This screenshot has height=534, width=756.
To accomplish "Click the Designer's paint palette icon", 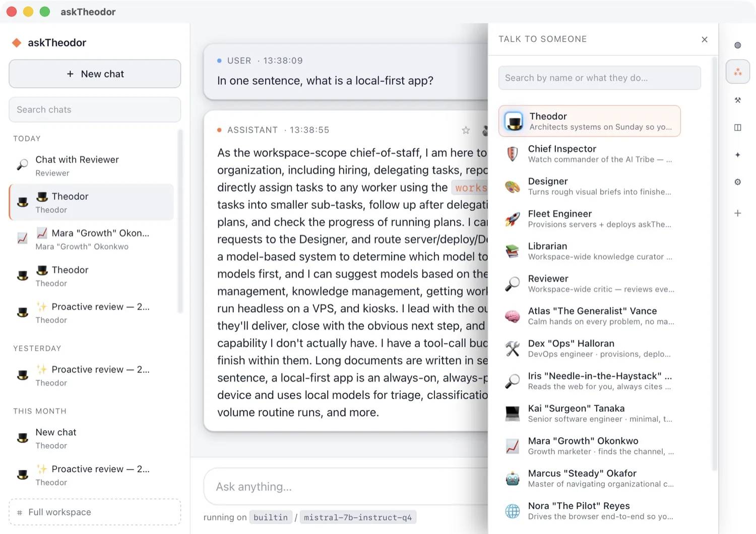I will click(513, 187).
